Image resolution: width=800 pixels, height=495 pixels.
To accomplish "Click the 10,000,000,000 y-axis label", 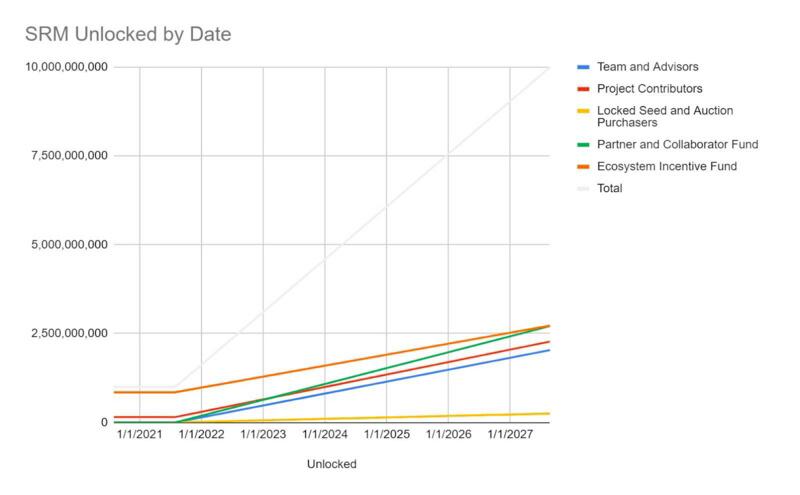I will (x=66, y=67).
